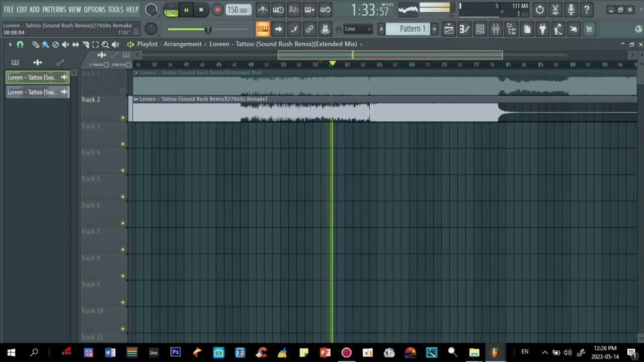Image resolution: width=644 pixels, height=362 pixels.
Task: Open the Extended Mix breadcrumb arrow
Action: pyautogui.click(x=361, y=44)
